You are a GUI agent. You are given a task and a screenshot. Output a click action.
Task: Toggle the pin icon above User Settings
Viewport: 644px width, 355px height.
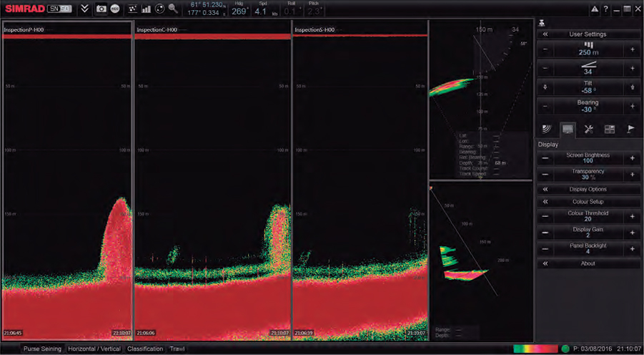pos(543,22)
